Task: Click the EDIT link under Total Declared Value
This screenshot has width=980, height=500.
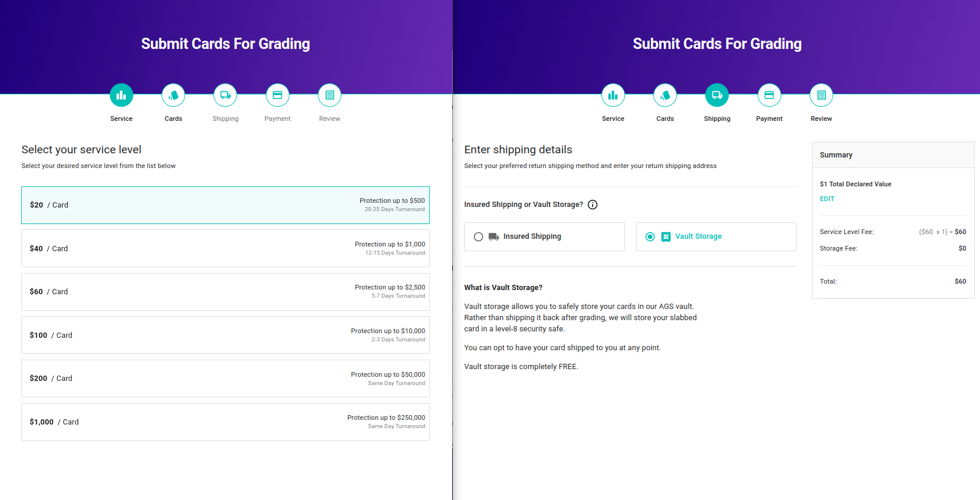Action: [827, 199]
